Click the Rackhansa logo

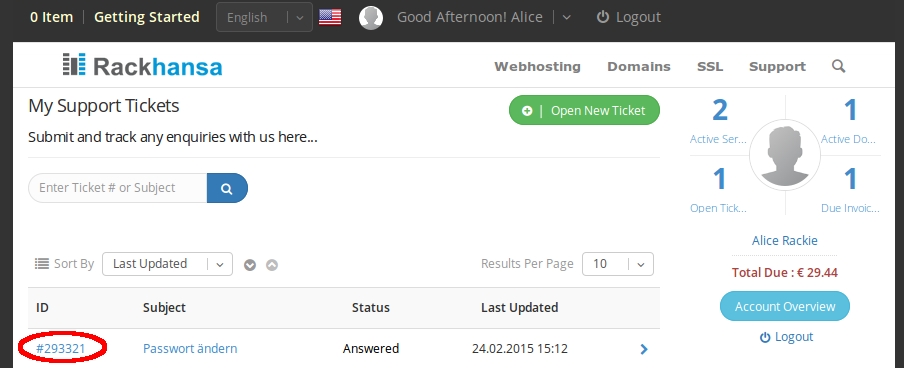142,65
